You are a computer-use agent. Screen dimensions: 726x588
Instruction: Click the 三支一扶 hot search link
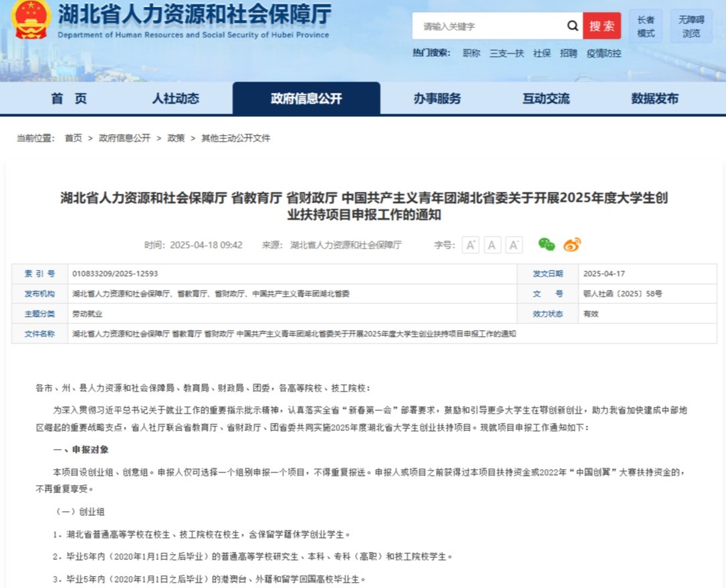506,53
